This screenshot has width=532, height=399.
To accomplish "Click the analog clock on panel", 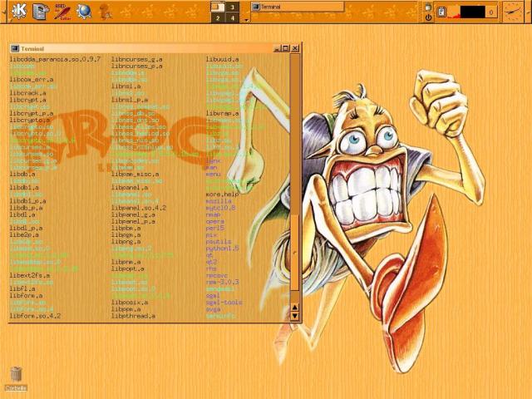I will pos(513,12).
